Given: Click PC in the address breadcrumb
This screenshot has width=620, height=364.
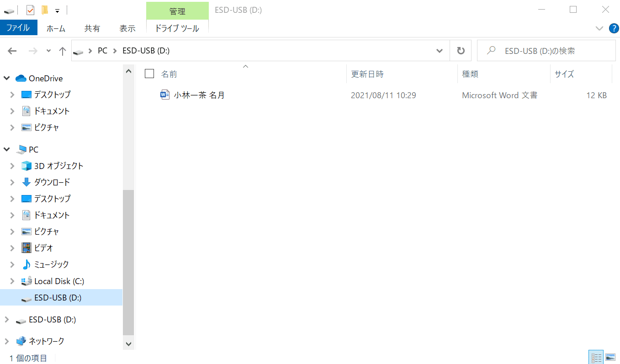Looking at the screenshot, I should (102, 51).
